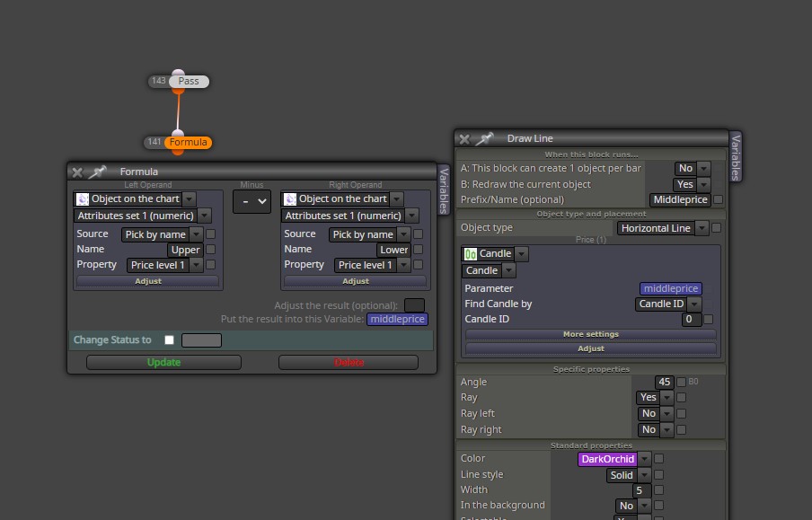812x520 pixels.
Task: Select the Pass node 143
Action: (189, 82)
